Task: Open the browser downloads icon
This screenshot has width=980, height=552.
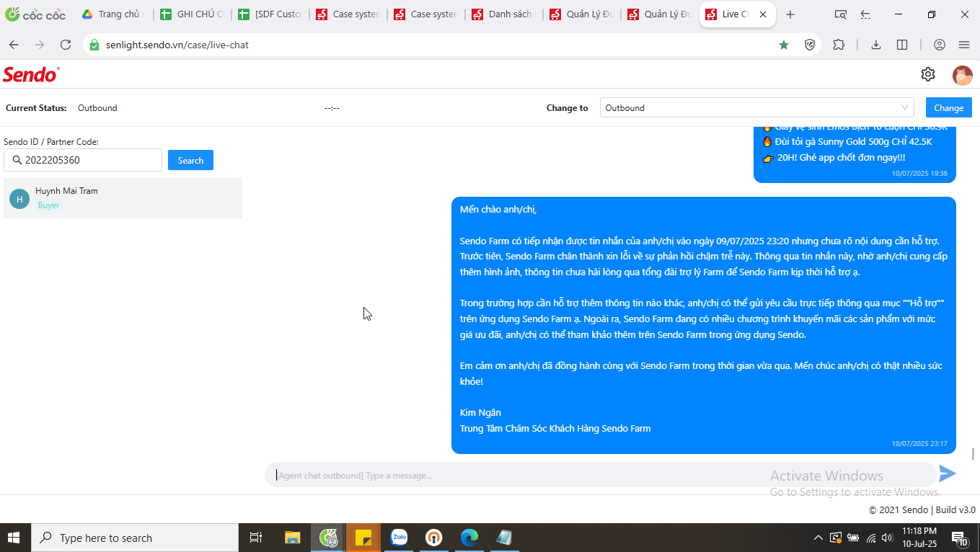Action: click(876, 45)
